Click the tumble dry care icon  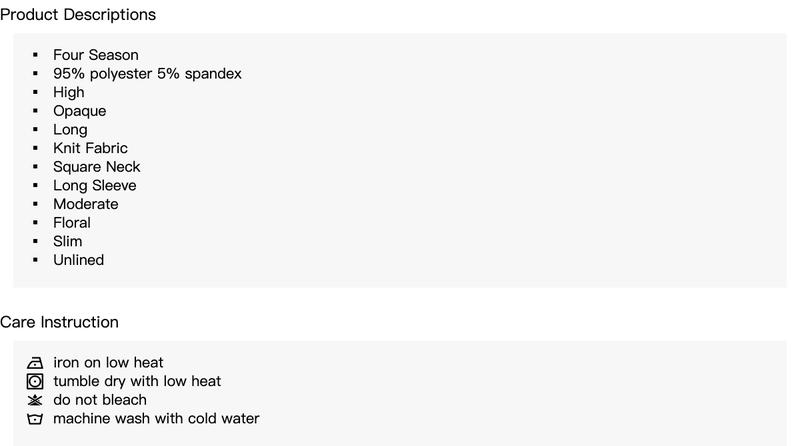pos(35,381)
